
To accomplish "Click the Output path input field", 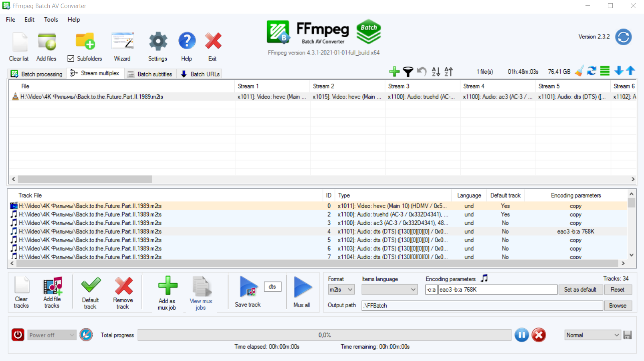I will pos(482,305).
